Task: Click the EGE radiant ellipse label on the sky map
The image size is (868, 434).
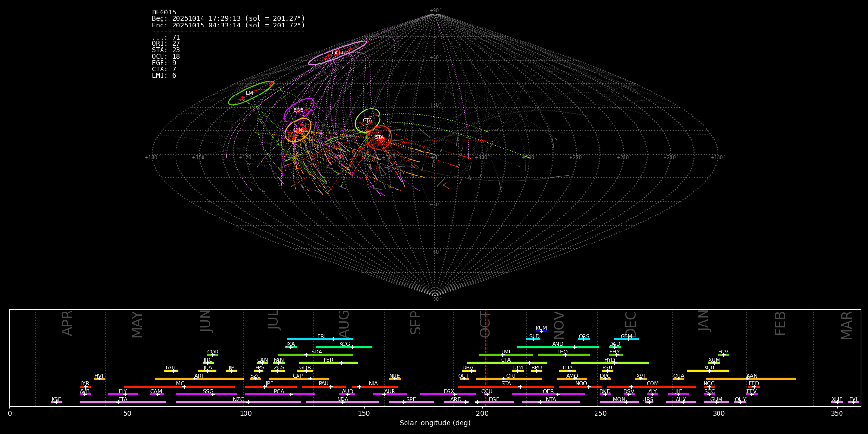Action: click(298, 110)
